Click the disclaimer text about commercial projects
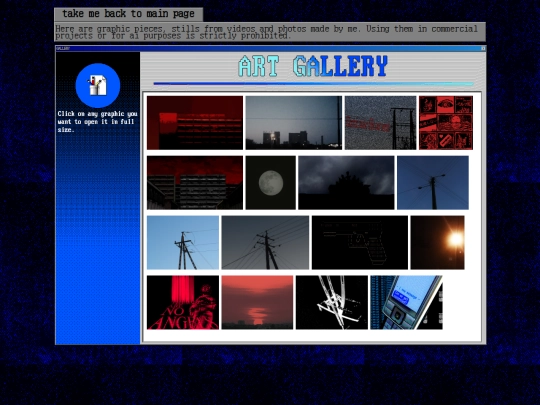The width and height of the screenshot is (540, 405). tap(270, 32)
